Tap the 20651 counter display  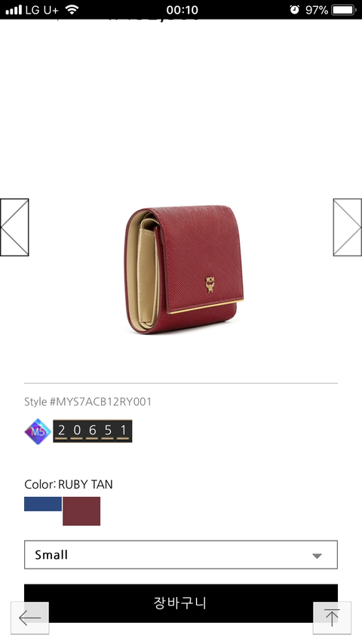pos(93,431)
